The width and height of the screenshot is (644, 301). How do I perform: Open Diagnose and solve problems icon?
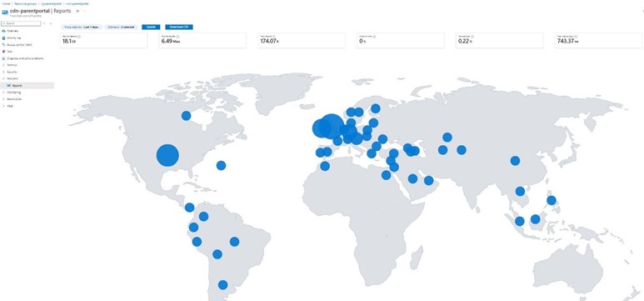click(3, 58)
